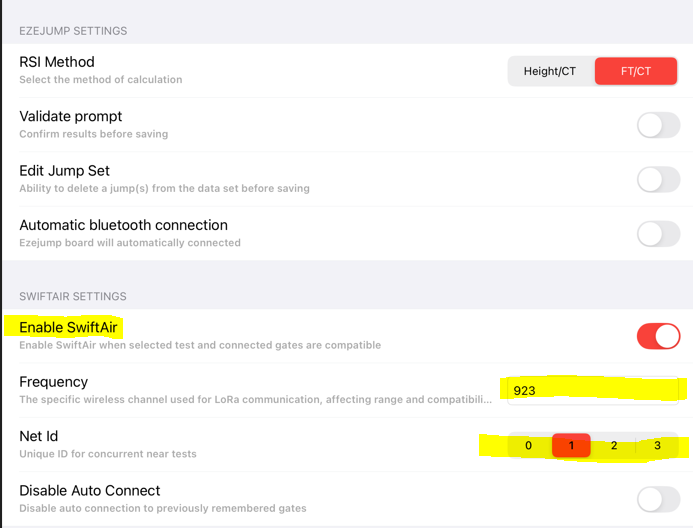Enable the Edit Jump Set switch
The image size is (693, 528).
click(x=658, y=179)
